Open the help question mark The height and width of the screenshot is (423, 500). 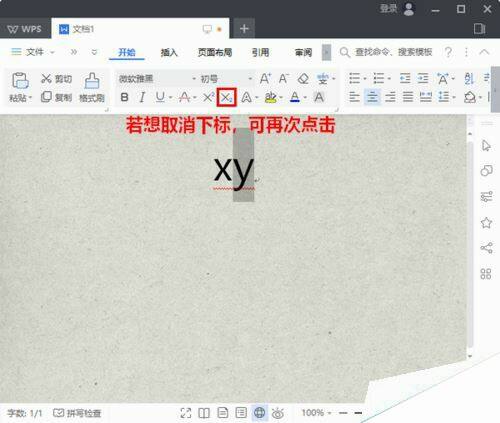pyautogui.click(x=448, y=52)
